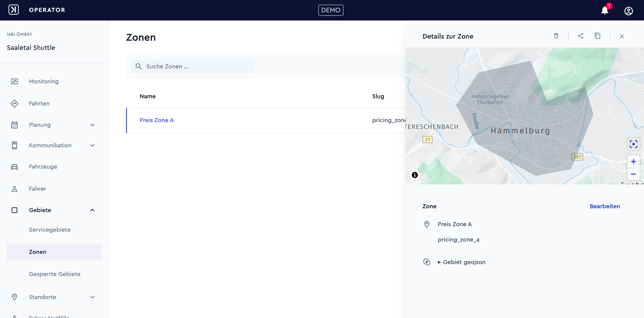Recenter map on zone with focus icon

[x=633, y=144]
